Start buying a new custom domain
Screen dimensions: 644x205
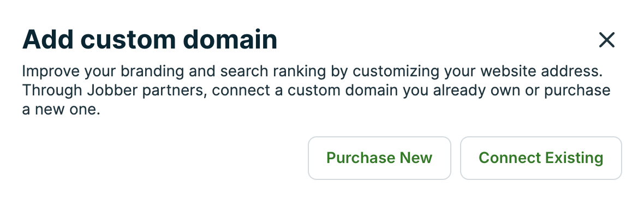379,158
